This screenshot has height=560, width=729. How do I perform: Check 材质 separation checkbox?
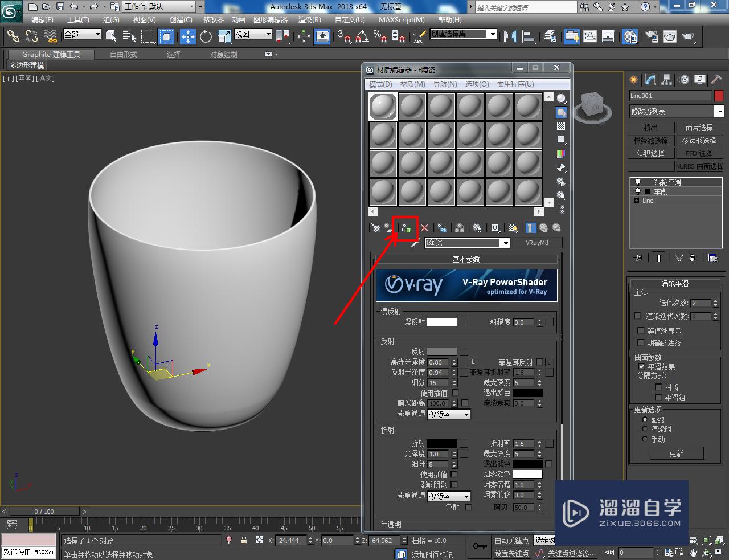coord(659,387)
